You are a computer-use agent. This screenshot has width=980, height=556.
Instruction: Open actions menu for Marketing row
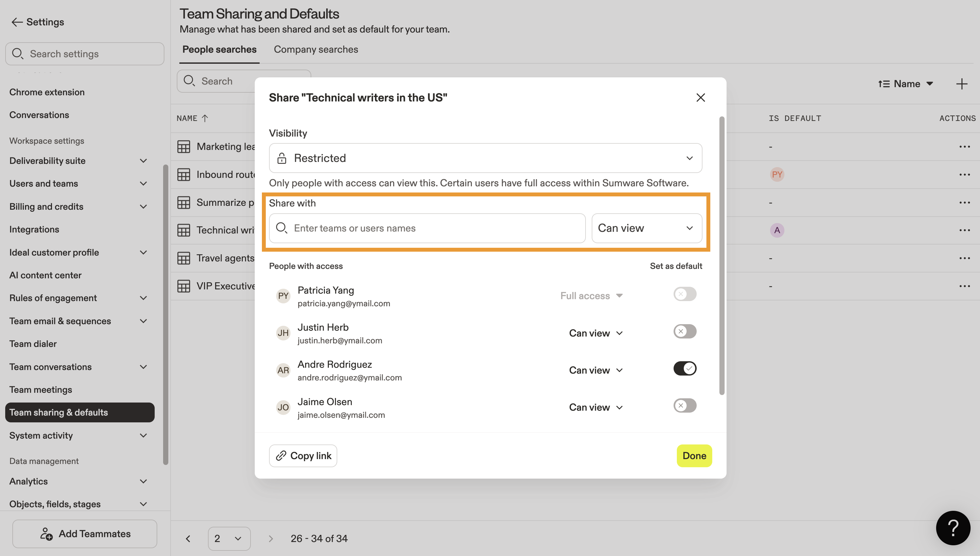(964, 147)
